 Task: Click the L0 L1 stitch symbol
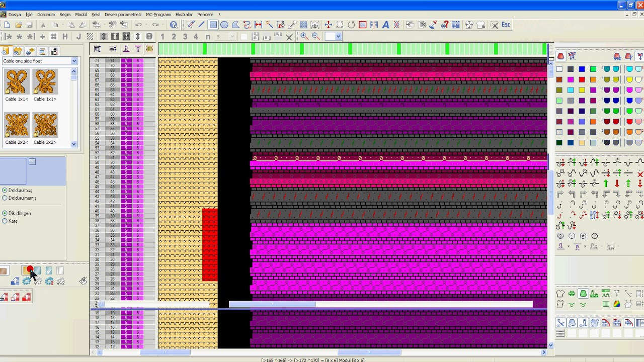click(594, 215)
